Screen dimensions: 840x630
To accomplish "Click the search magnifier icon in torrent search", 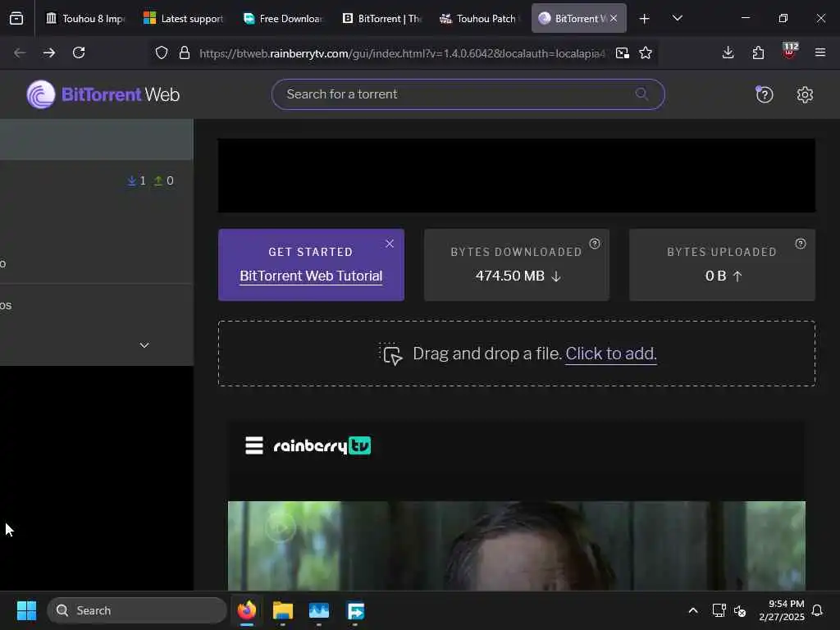I will pos(641,94).
